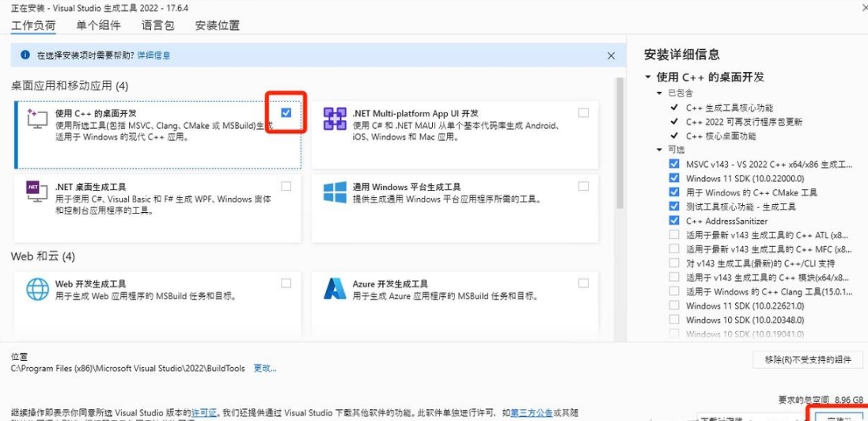Collapse the 可选 optional components list
The image size is (868, 421).
(x=659, y=150)
